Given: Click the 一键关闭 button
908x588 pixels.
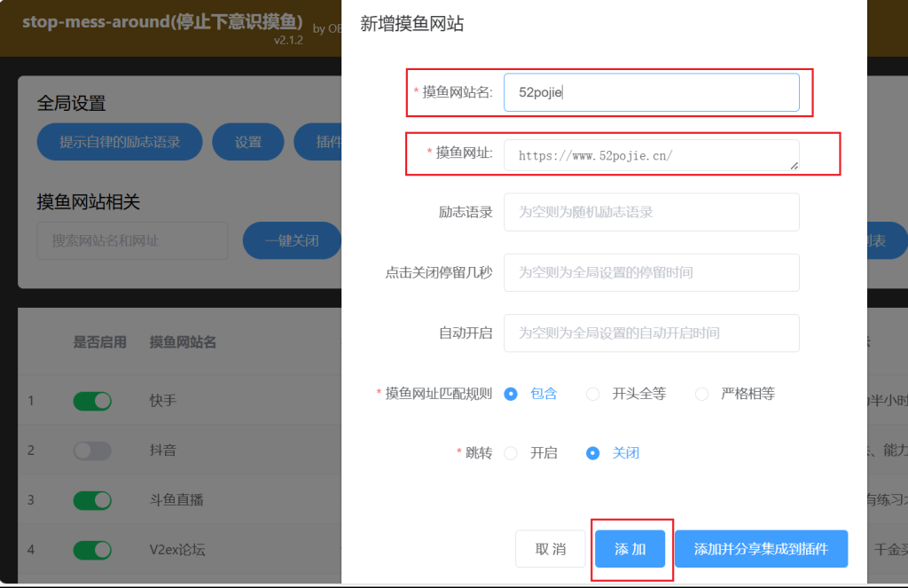Looking at the screenshot, I should [x=292, y=239].
